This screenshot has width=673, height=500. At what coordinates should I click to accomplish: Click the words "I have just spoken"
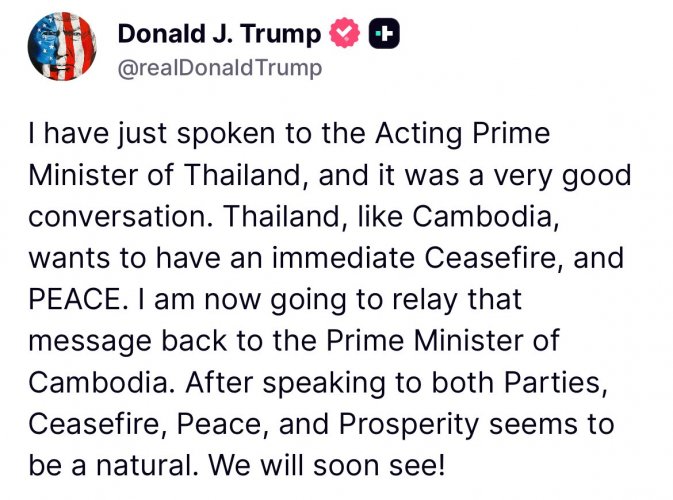click(127, 134)
